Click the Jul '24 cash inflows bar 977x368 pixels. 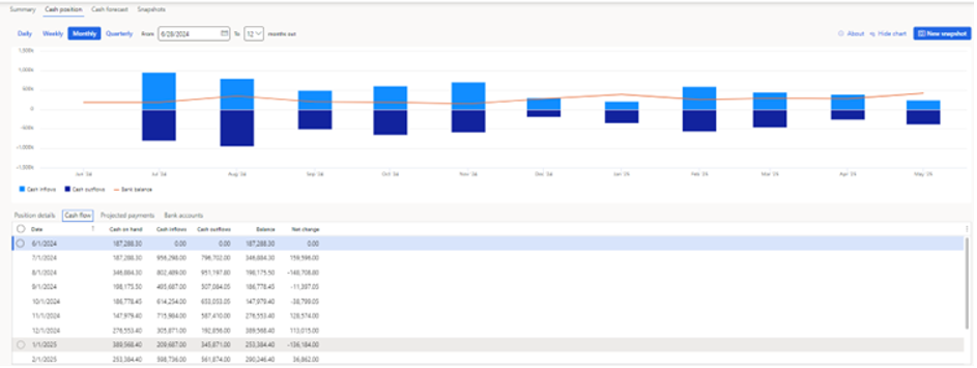(x=159, y=91)
